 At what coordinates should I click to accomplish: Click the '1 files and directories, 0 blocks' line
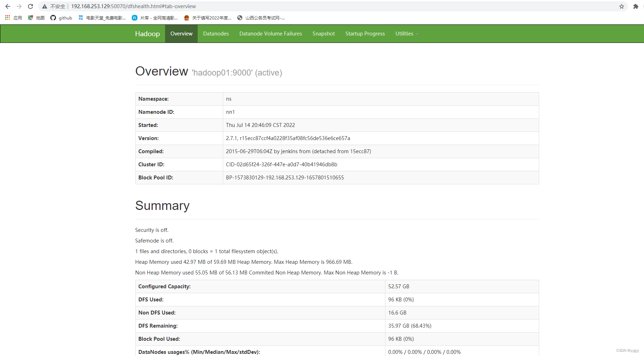pos(207,251)
